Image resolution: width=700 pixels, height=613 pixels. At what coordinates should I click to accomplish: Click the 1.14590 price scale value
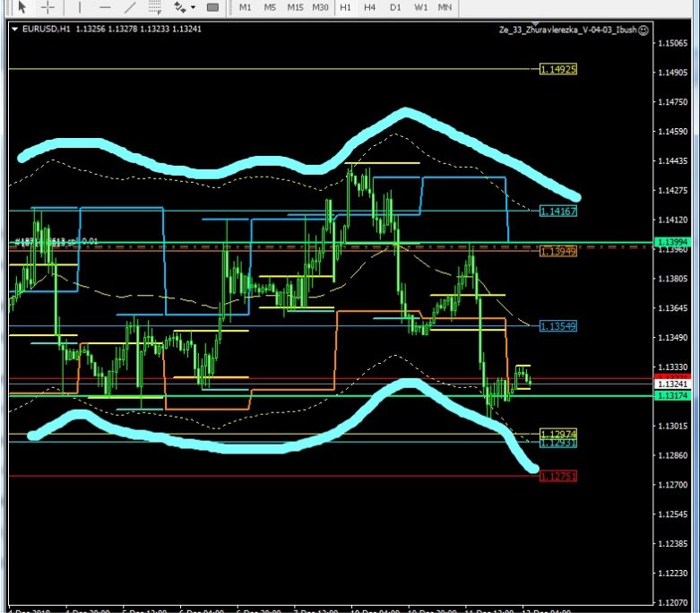point(673,131)
